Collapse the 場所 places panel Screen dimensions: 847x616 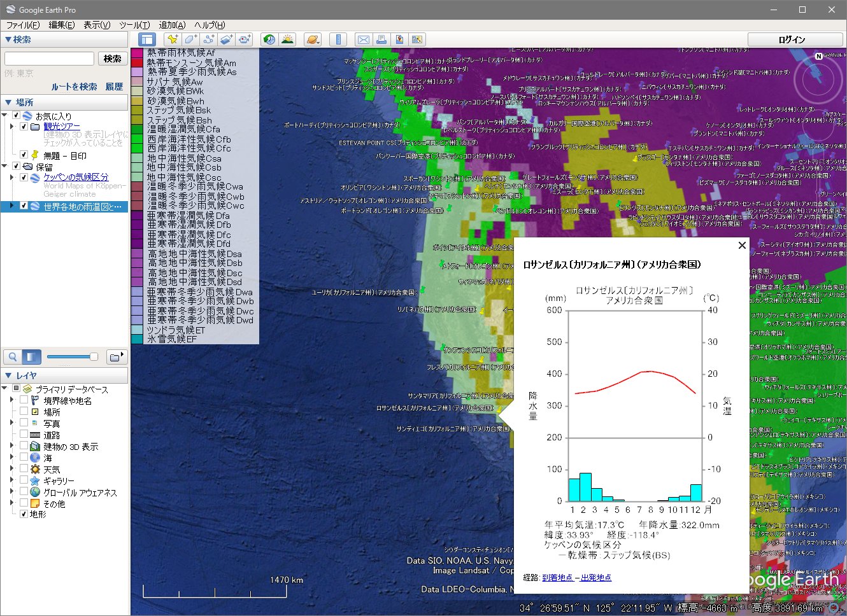coord(8,102)
